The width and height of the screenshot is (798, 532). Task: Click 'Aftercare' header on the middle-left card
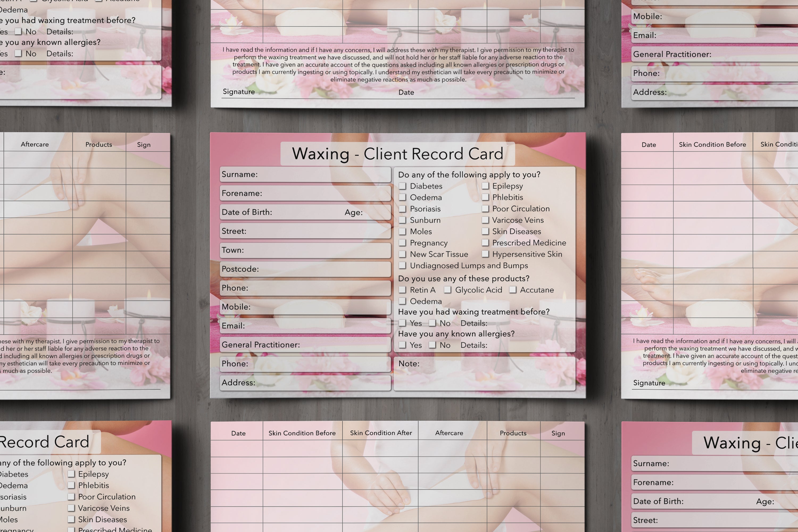tap(35, 144)
